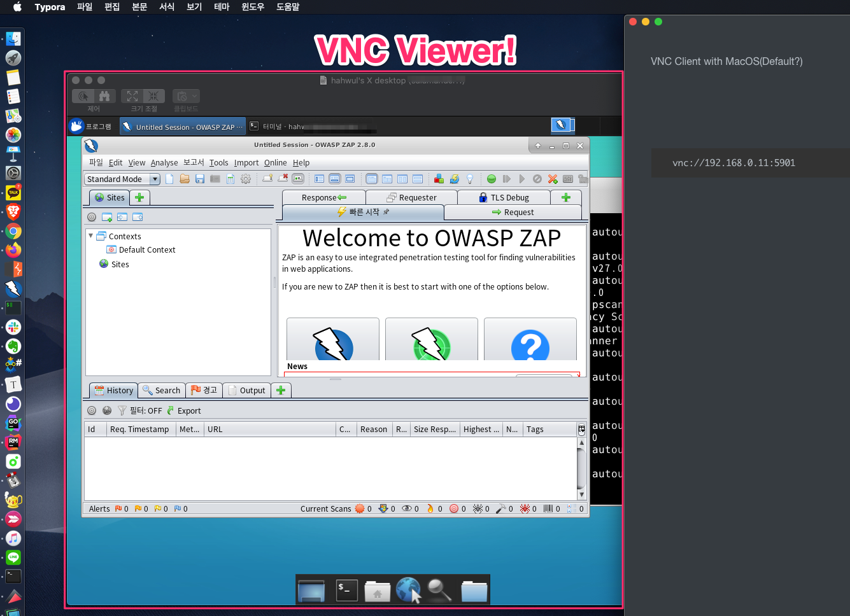The image size is (850, 616).
Task: Open Analyse menu in ZAP
Action: 164,162
